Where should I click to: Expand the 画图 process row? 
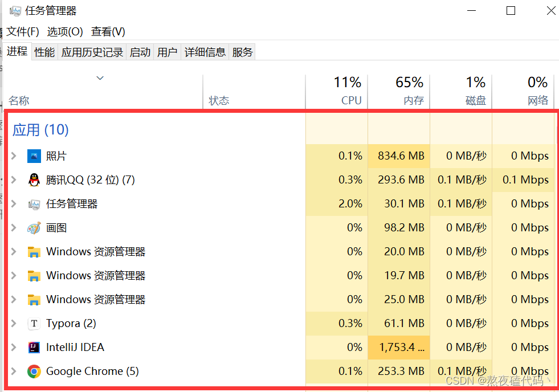click(x=14, y=227)
